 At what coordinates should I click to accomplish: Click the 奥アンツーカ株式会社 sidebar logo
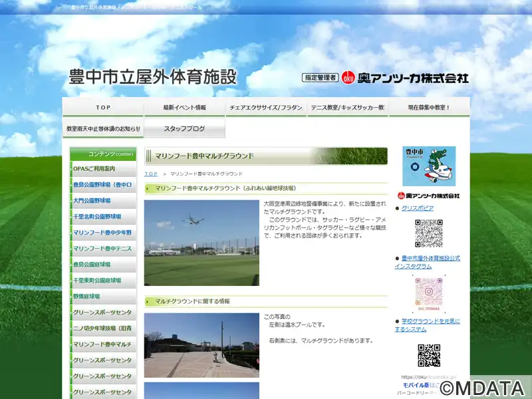pyautogui.click(x=429, y=196)
